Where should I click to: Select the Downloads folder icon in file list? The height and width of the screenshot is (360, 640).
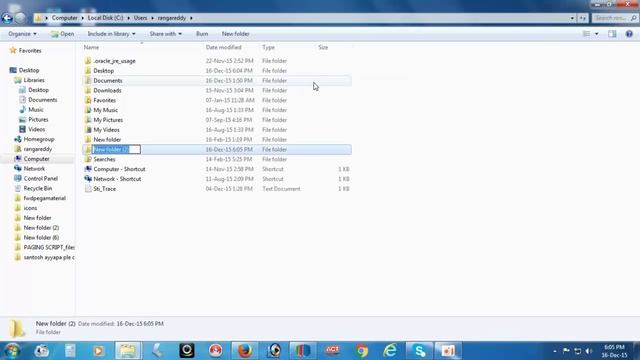click(88, 90)
